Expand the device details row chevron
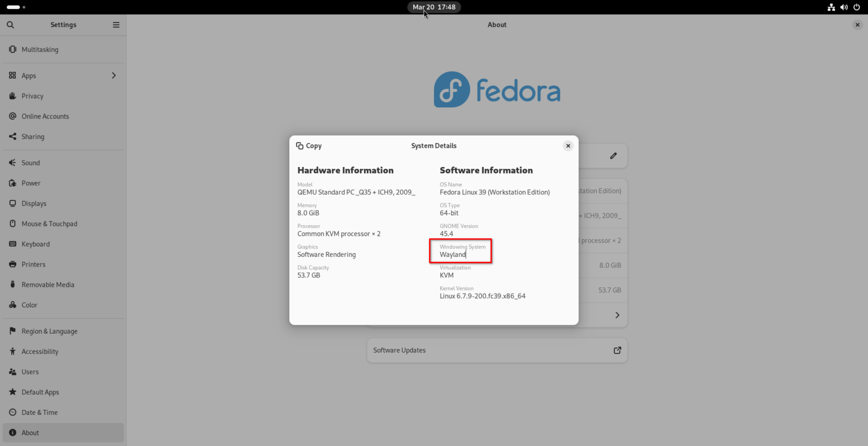This screenshot has height=446, width=868. point(617,315)
